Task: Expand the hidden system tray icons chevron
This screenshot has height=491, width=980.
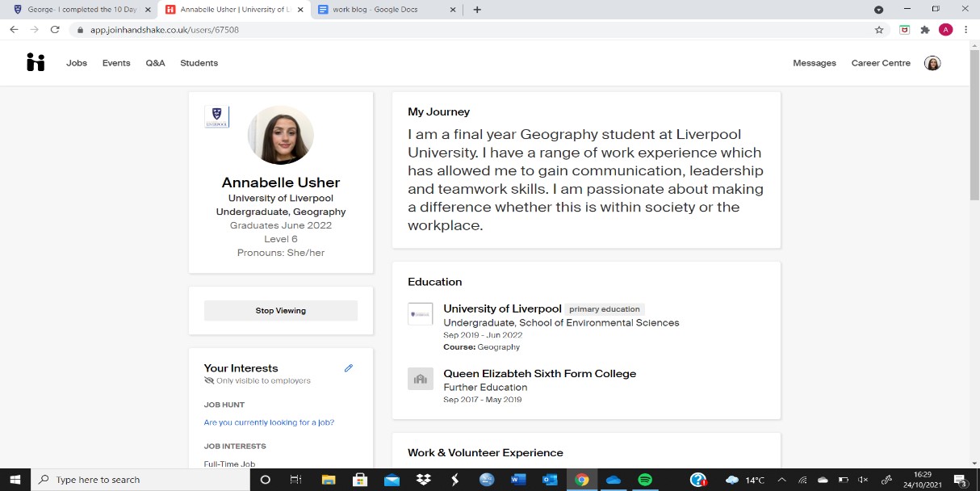Action: click(x=781, y=480)
